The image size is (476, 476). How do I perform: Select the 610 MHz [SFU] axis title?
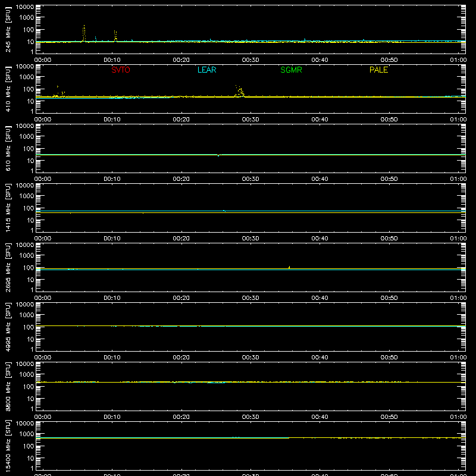pos(8,148)
